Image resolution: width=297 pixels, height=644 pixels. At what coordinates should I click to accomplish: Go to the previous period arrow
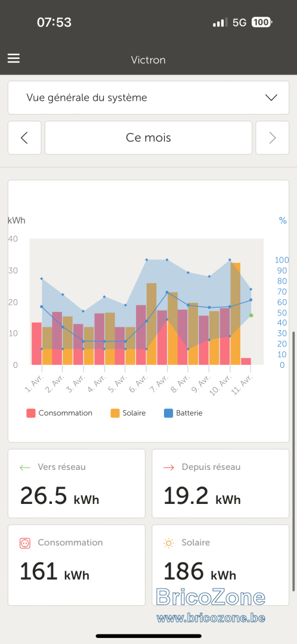click(24, 138)
